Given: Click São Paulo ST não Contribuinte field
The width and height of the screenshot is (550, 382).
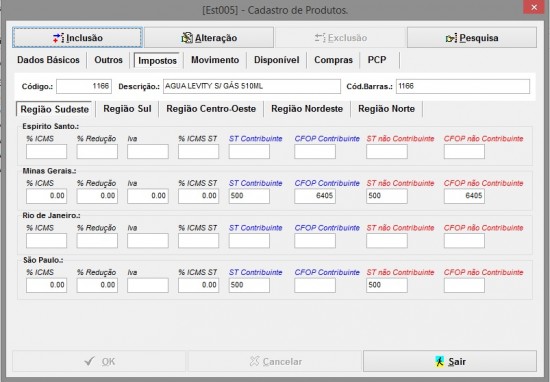Looking at the screenshot, I should [387, 285].
